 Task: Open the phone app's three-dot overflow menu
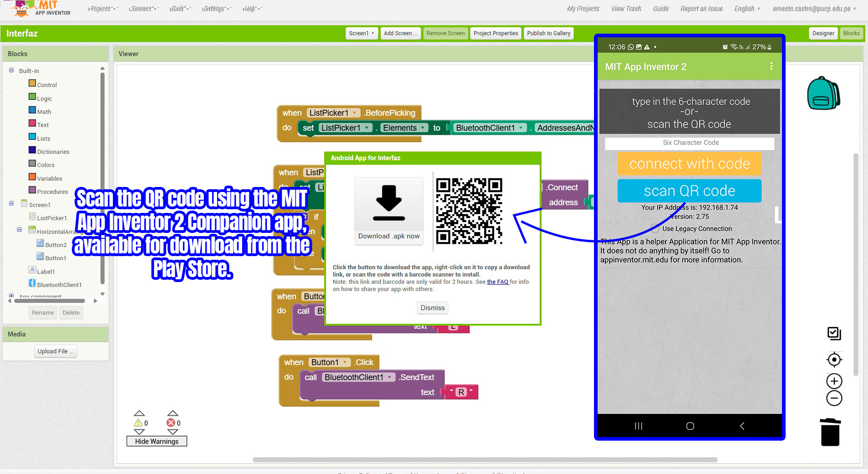click(x=771, y=66)
